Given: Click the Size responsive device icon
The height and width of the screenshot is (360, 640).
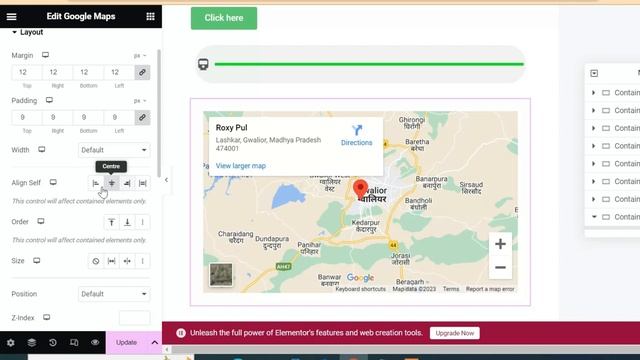Looking at the screenshot, I should pos(37,260).
